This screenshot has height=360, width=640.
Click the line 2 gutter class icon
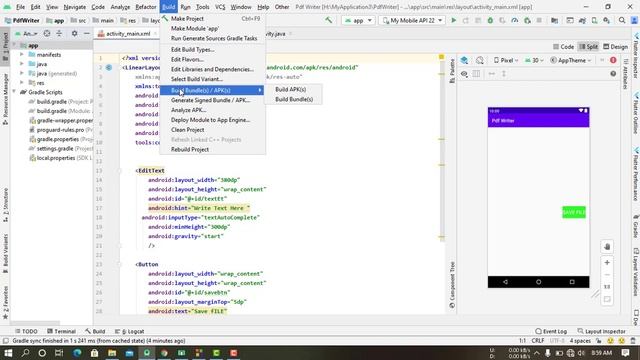point(109,67)
